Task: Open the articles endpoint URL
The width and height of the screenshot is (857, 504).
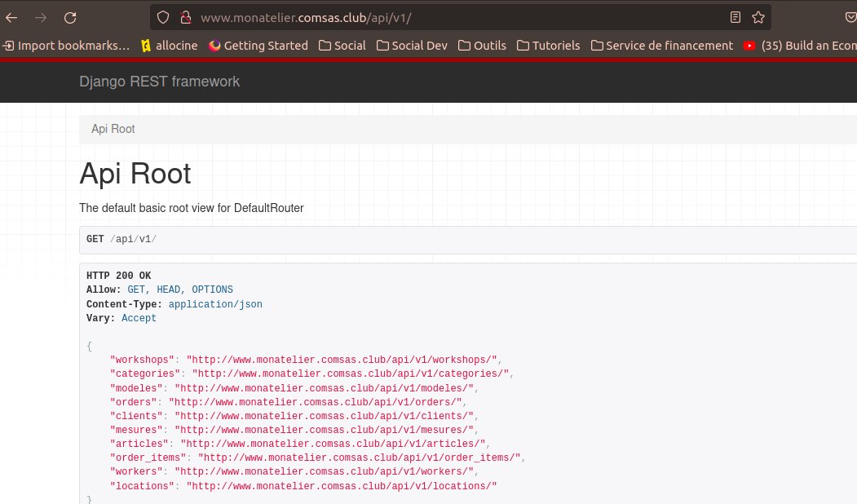Action: [333, 444]
